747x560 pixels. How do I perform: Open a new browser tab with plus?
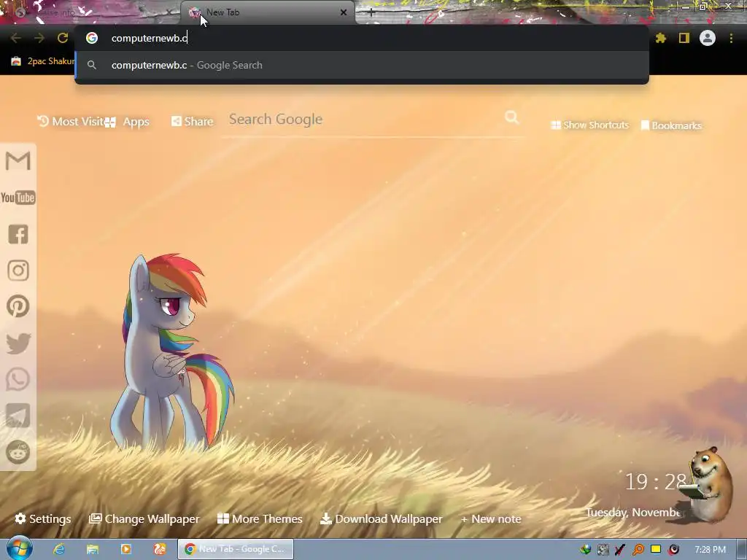click(x=371, y=12)
